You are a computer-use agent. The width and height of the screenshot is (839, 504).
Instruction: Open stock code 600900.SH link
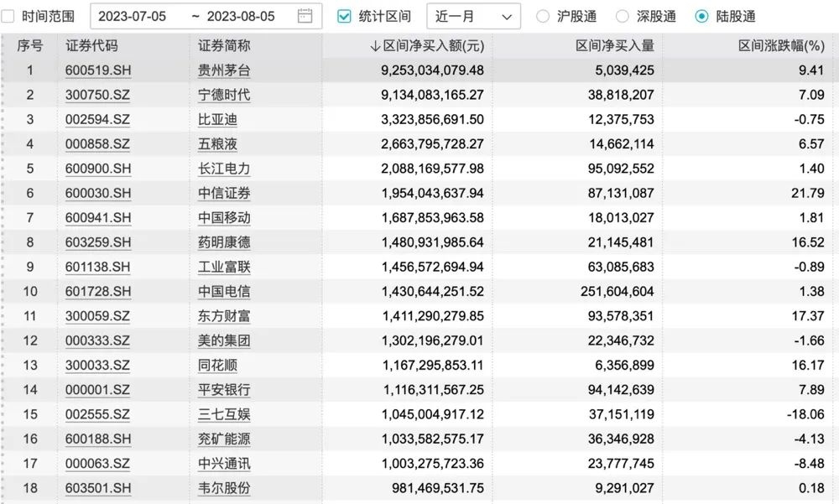98,169
